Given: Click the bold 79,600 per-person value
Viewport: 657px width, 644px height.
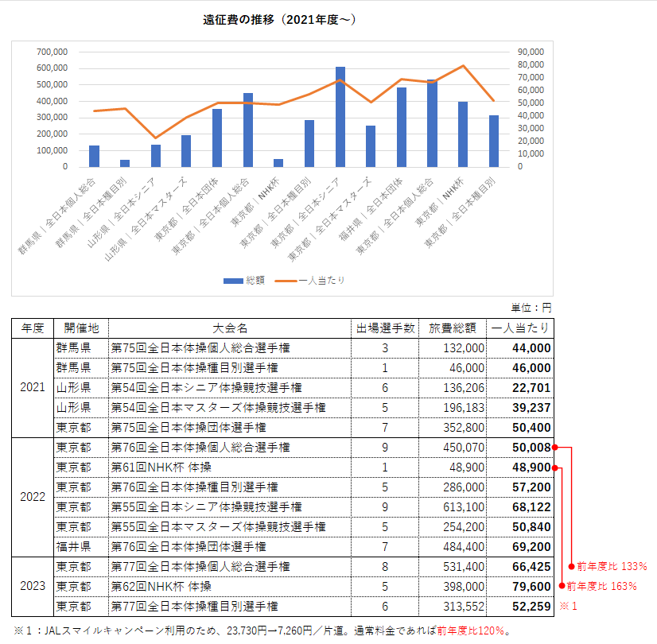Looking at the screenshot, I should point(530,587).
